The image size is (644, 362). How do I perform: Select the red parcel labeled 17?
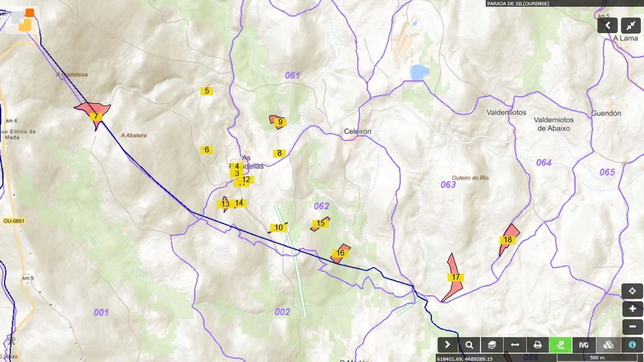coord(455,277)
